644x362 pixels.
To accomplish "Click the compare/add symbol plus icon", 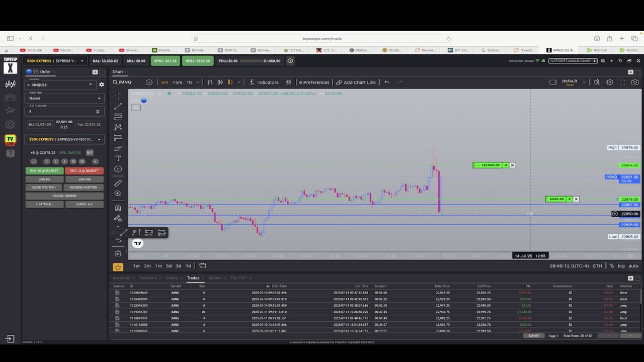I will pos(149,82).
